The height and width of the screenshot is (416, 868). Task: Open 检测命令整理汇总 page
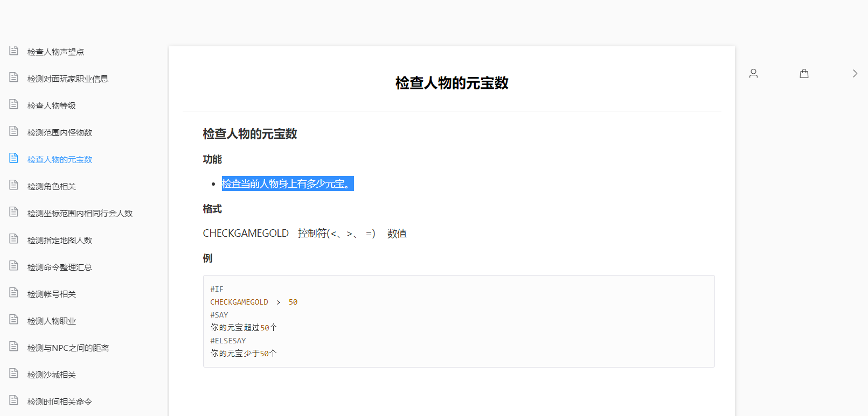(x=60, y=267)
